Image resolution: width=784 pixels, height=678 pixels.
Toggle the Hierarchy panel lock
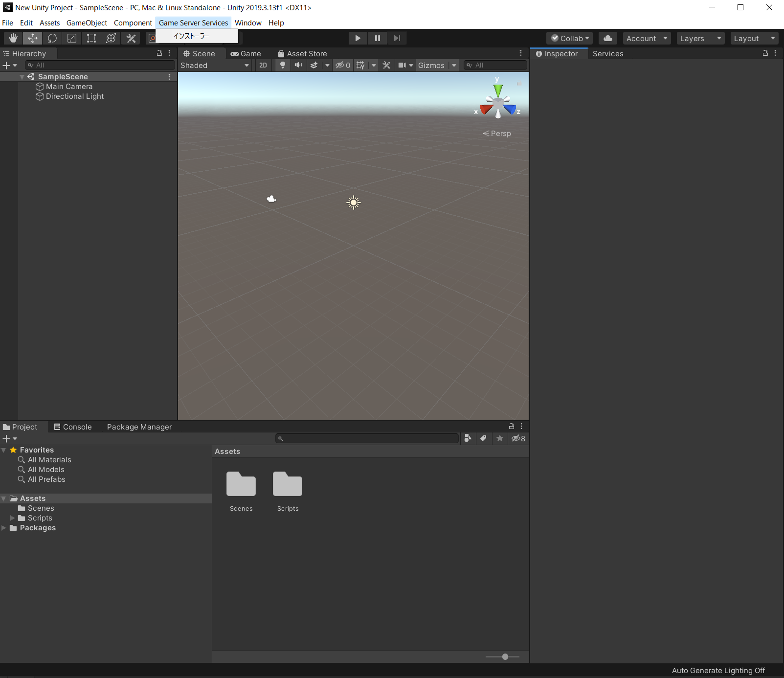[x=159, y=53]
